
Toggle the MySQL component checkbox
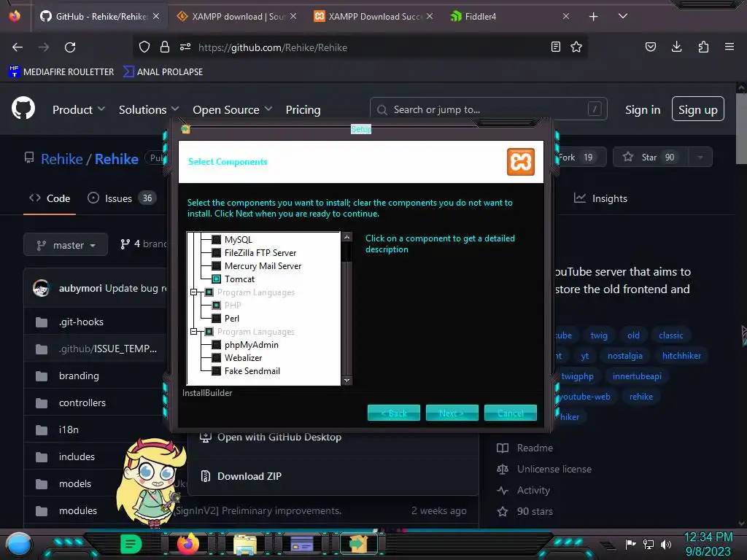(x=216, y=239)
